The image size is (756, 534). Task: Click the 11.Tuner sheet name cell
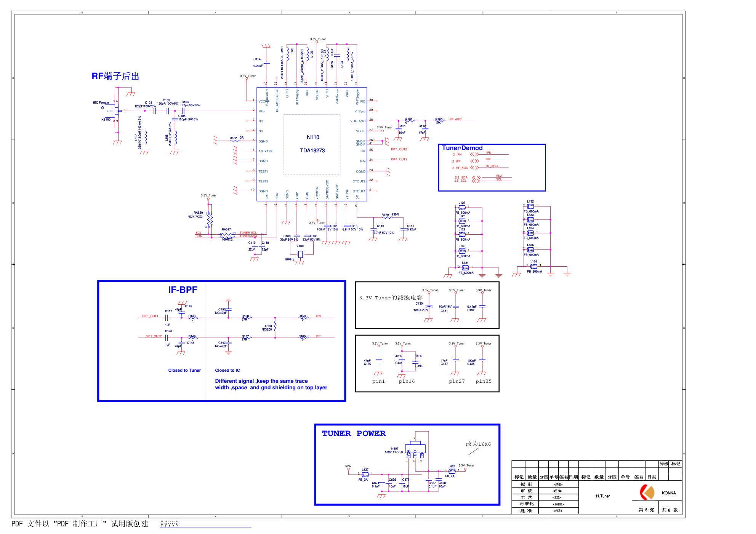602,496
